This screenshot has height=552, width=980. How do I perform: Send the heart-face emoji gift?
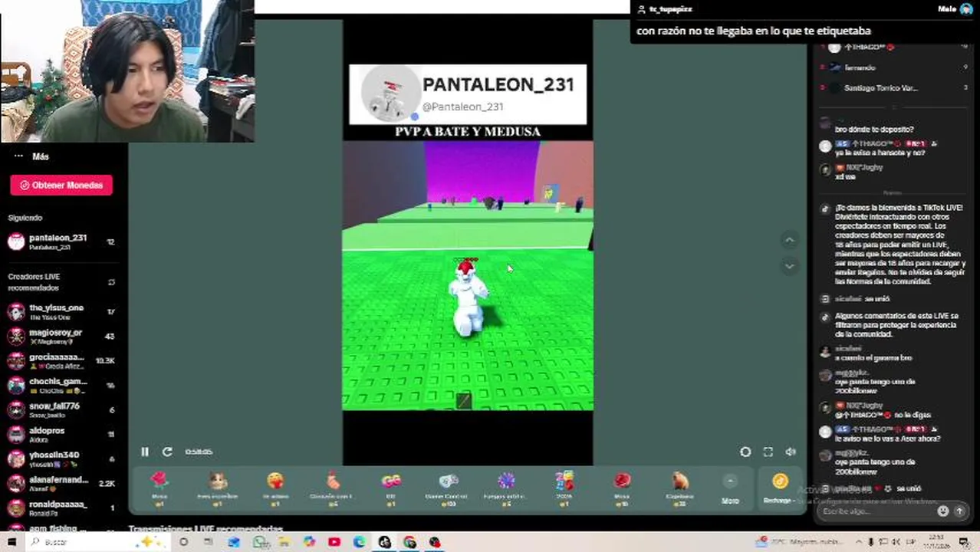(x=275, y=488)
